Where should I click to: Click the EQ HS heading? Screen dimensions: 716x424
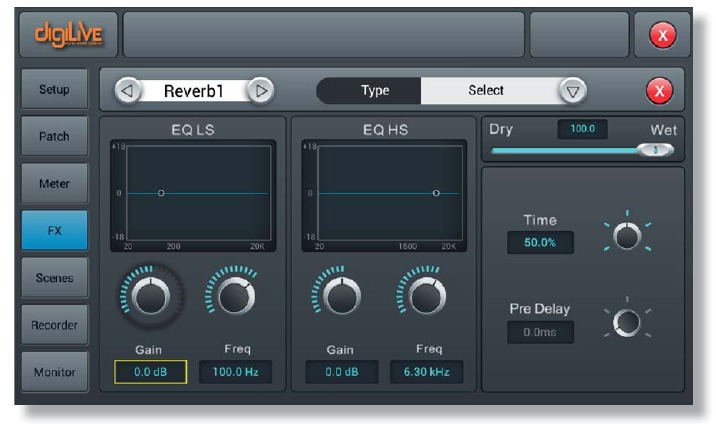click(385, 130)
